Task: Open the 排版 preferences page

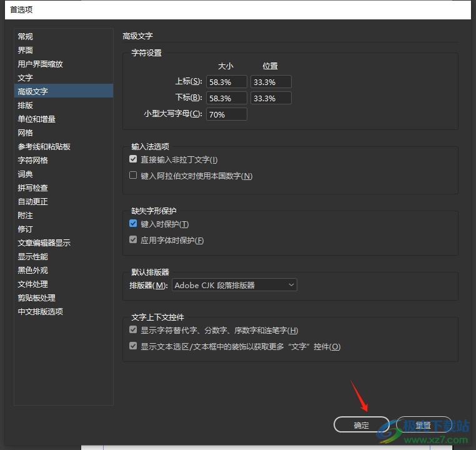Action: pos(64,106)
